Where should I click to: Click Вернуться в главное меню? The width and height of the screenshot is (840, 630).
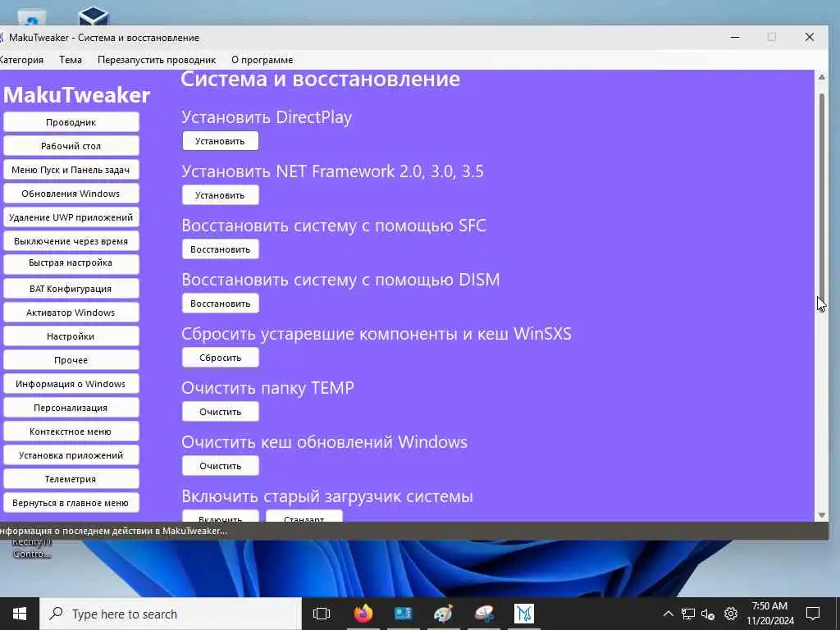point(71,503)
